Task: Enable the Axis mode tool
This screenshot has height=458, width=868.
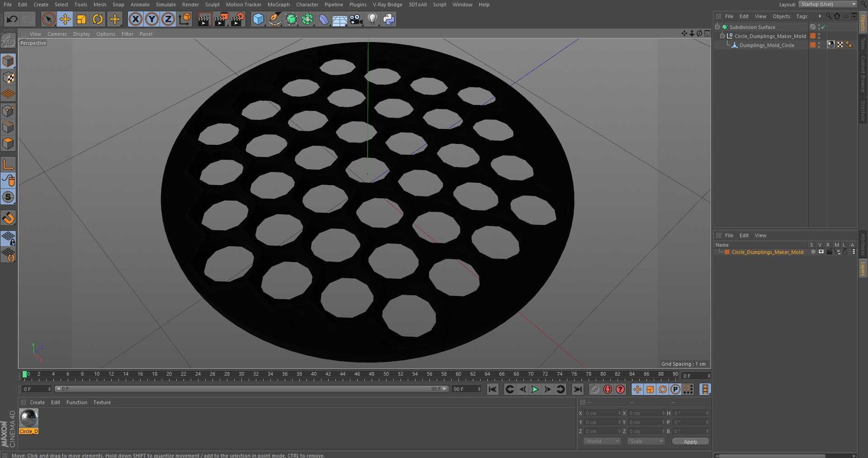Action: (x=8, y=164)
